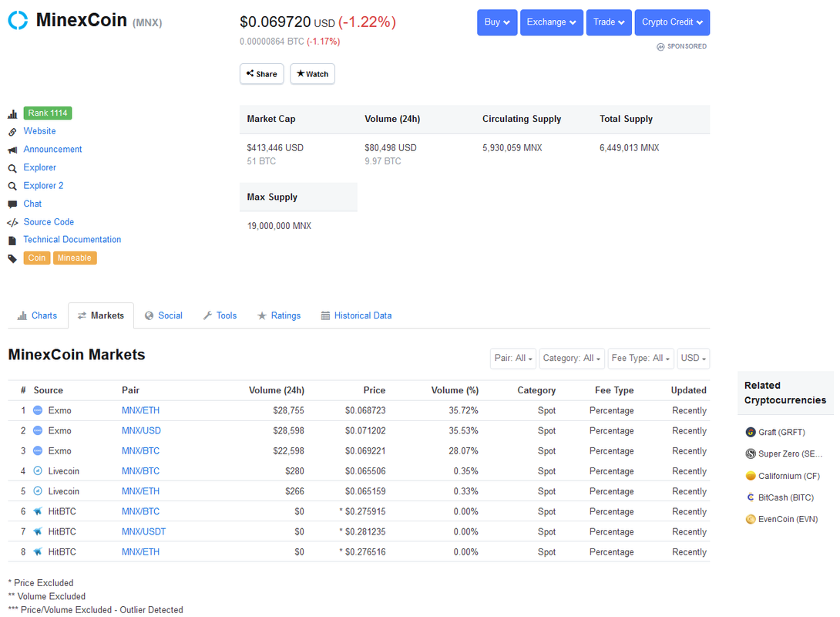Open the Trade dropdown
Screen dimensions: 840x617
pos(609,22)
